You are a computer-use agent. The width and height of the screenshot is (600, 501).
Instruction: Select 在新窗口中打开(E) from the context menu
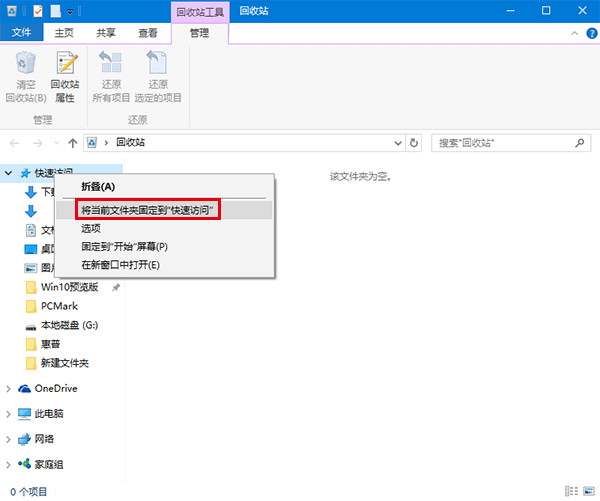121,264
